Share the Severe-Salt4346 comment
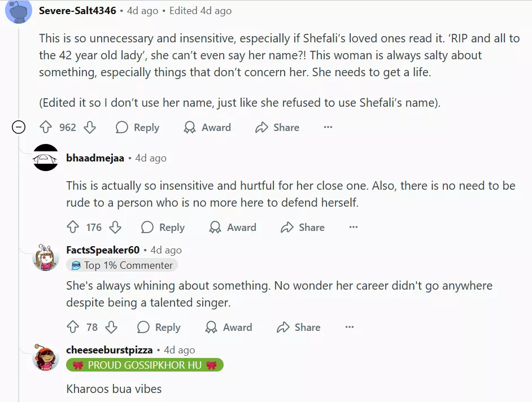532x402 pixels. pos(277,128)
